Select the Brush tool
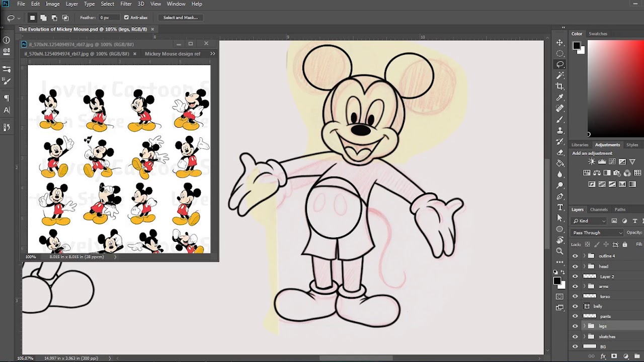 click(x=560, y=120)
